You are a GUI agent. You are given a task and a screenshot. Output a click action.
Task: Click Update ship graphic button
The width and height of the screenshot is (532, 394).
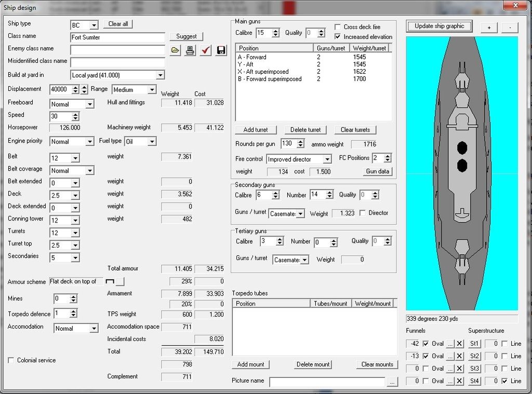(439, 26)
